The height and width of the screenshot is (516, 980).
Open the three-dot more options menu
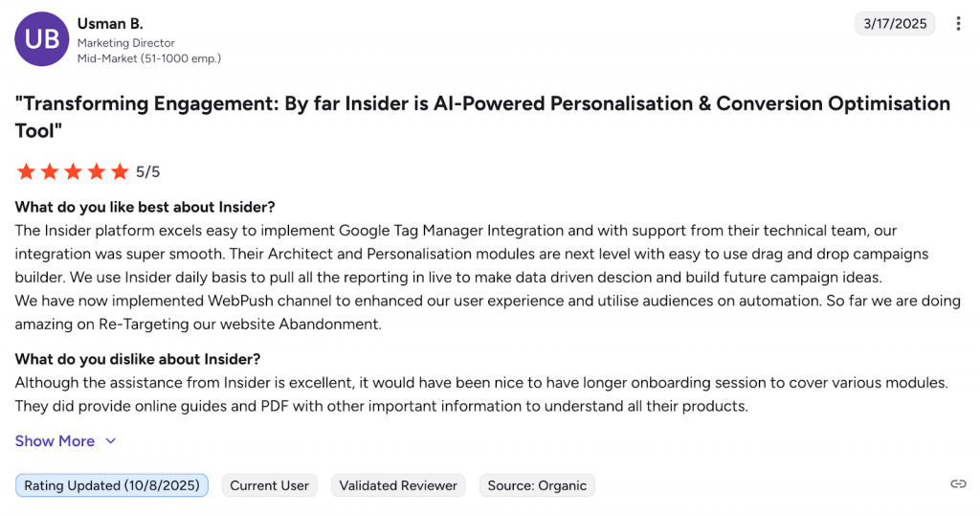pos(958,24)
